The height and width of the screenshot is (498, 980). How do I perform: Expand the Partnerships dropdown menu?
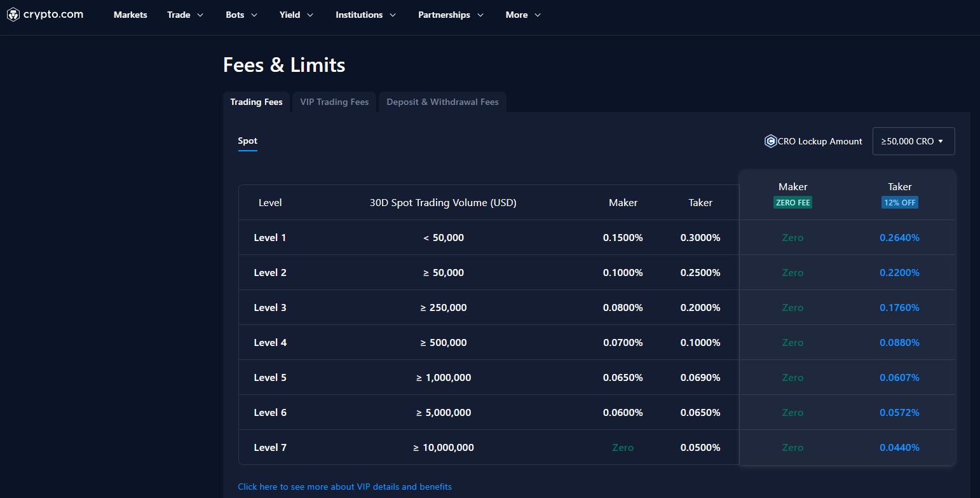pyautogui.click(x=451, y=15)
